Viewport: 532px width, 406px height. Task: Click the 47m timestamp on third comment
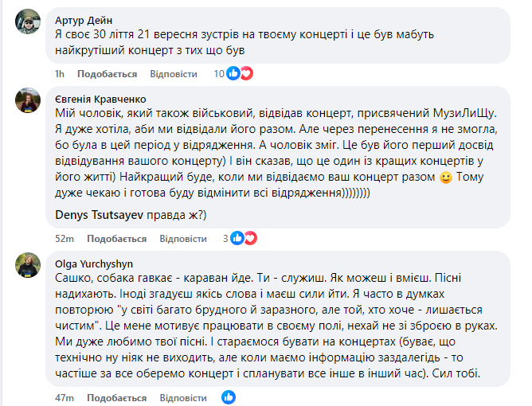point(64,396)
